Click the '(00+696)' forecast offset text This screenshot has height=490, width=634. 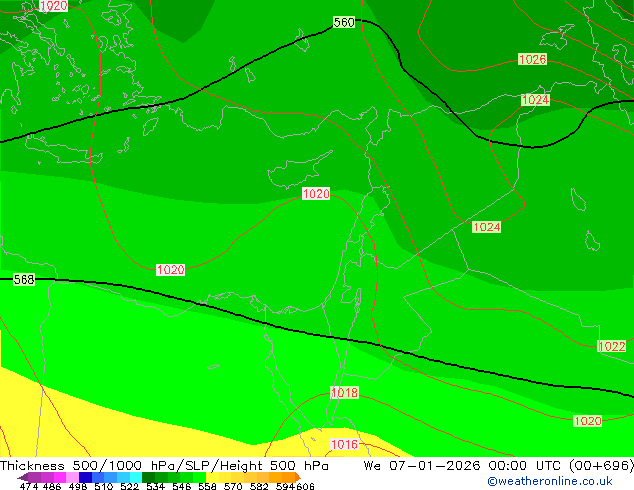601,466
